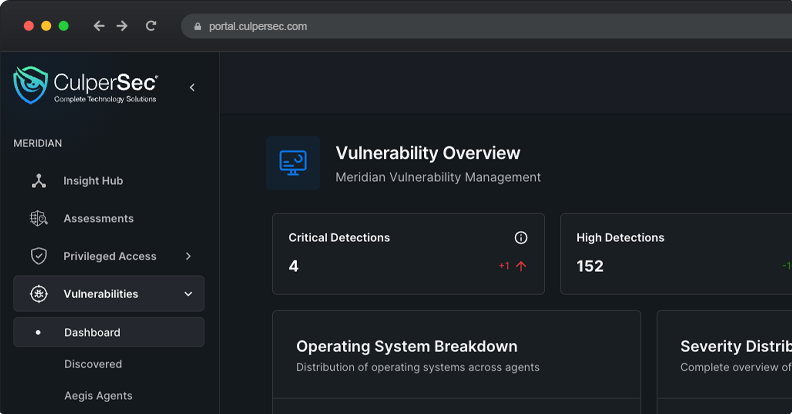Screen dimensions: 792x414
Task: Open Insight Hub in the sidebar
Action: pos(109,181)
